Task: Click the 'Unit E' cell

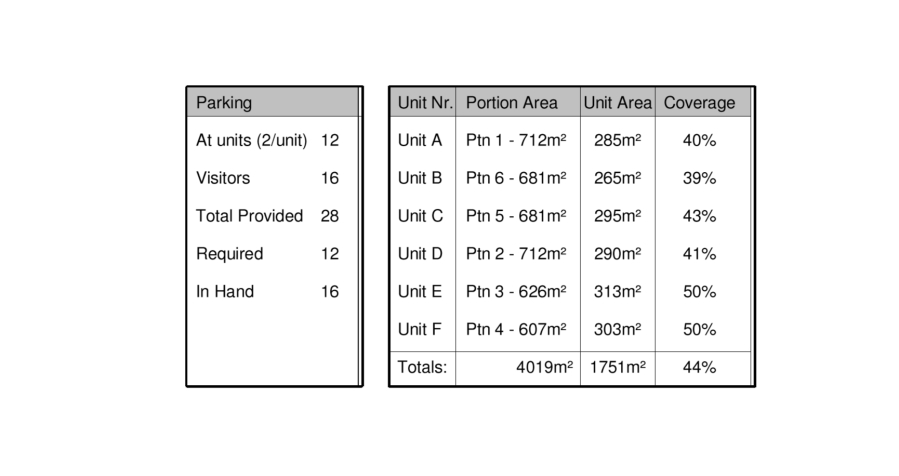Action: click(420, 292)
